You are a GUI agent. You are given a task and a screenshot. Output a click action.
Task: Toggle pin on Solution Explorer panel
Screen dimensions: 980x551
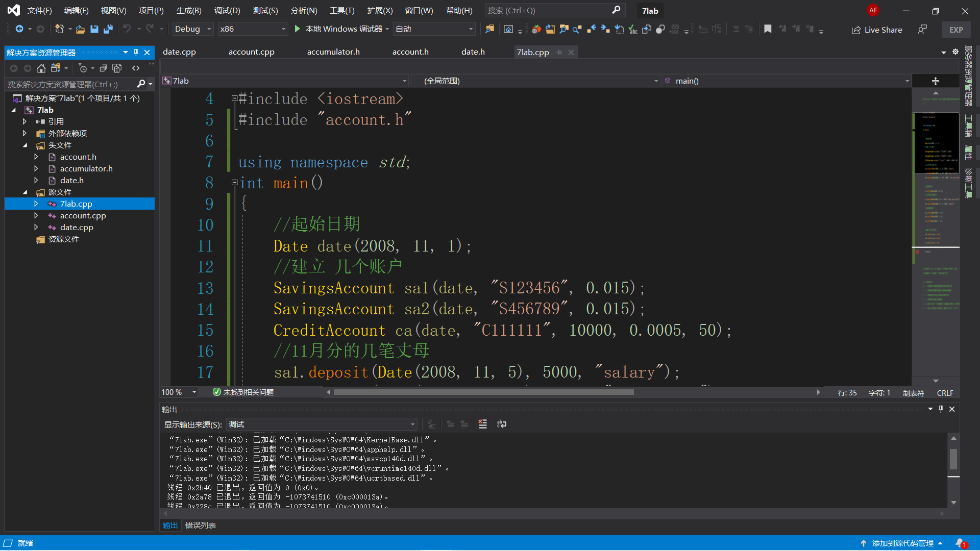[136, 52]
